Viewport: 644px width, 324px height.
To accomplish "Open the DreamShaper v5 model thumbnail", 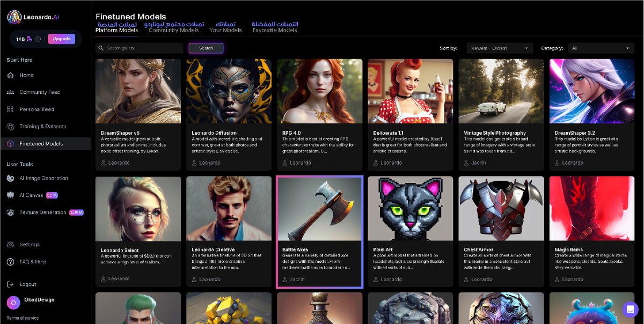I will tap(138, 91).
